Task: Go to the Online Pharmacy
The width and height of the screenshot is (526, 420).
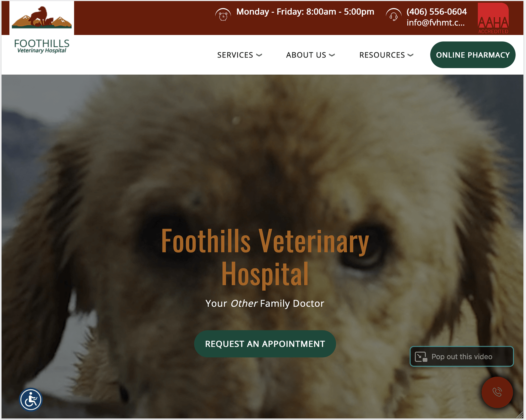Action: tap(473, 55)
